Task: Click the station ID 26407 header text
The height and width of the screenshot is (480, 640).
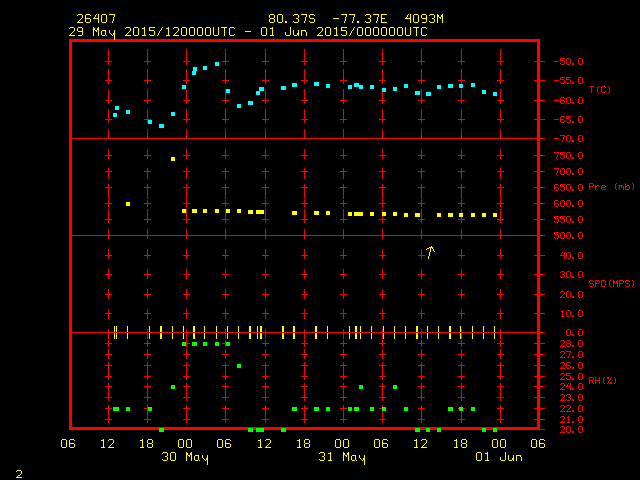Action: [x=95, y=19]
